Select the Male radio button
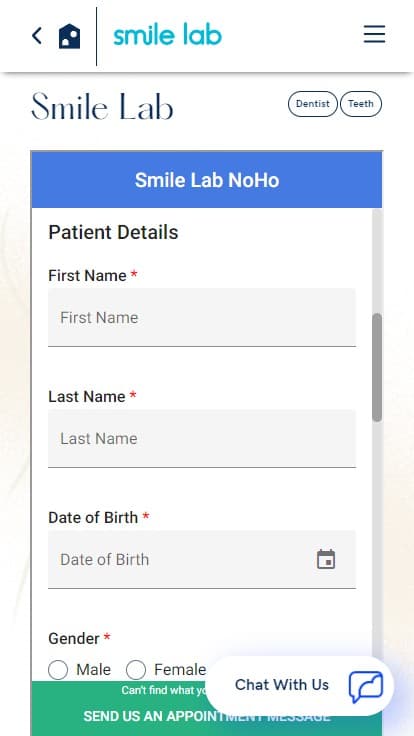The image size is (414, 736). [x=58, y=670]
